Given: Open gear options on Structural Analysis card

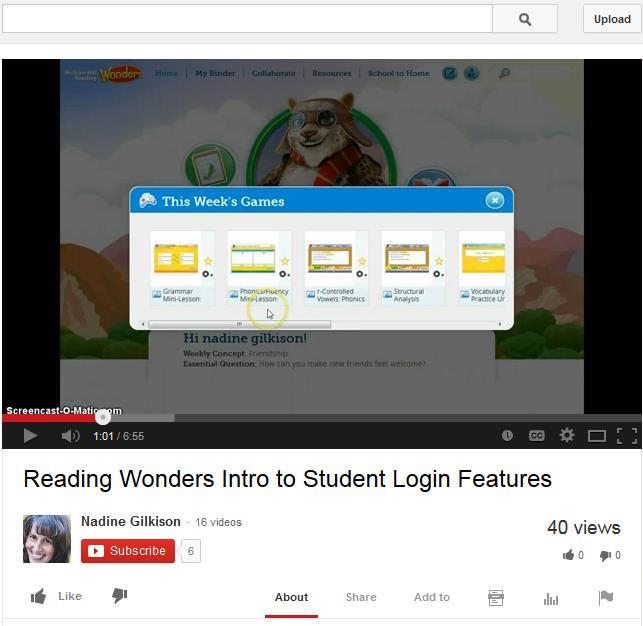Looking at the screenshot, I should pos(438,274).
